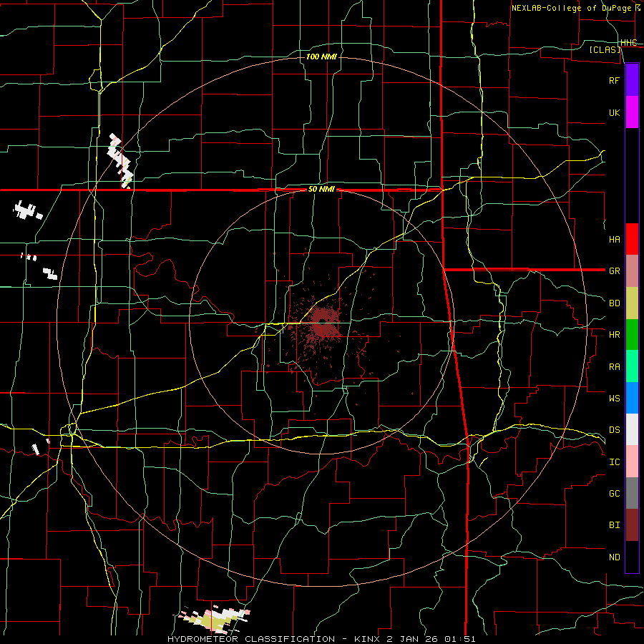The height and width of the screenshot is (644, 644).
Task: Click the 'GR' legend label text
Action: pyautogui.click(x=614, y=271)
